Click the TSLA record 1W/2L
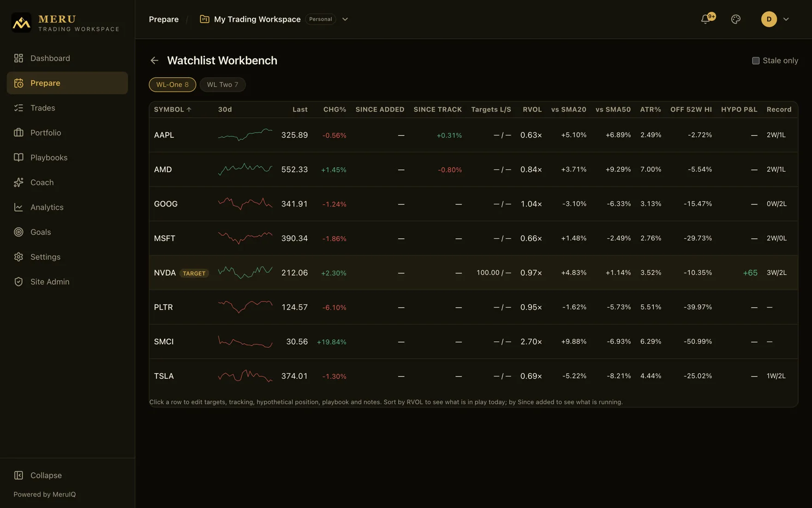Screen dimensions: 812x508 point(776,376)
